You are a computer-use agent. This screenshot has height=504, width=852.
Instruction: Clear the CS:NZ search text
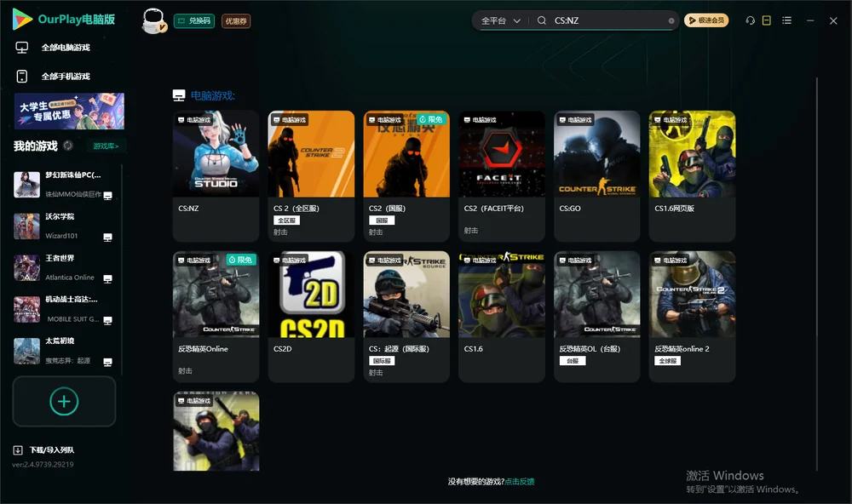tap(671, 20)
